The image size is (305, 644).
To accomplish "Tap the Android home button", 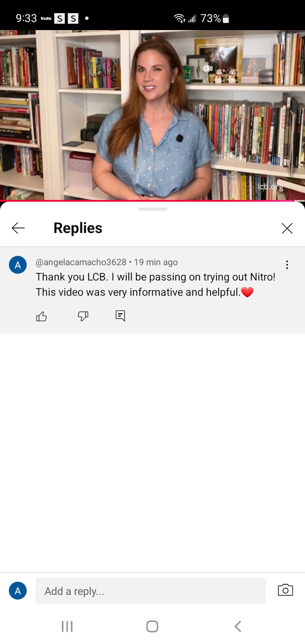I will (x=152, y=627).
